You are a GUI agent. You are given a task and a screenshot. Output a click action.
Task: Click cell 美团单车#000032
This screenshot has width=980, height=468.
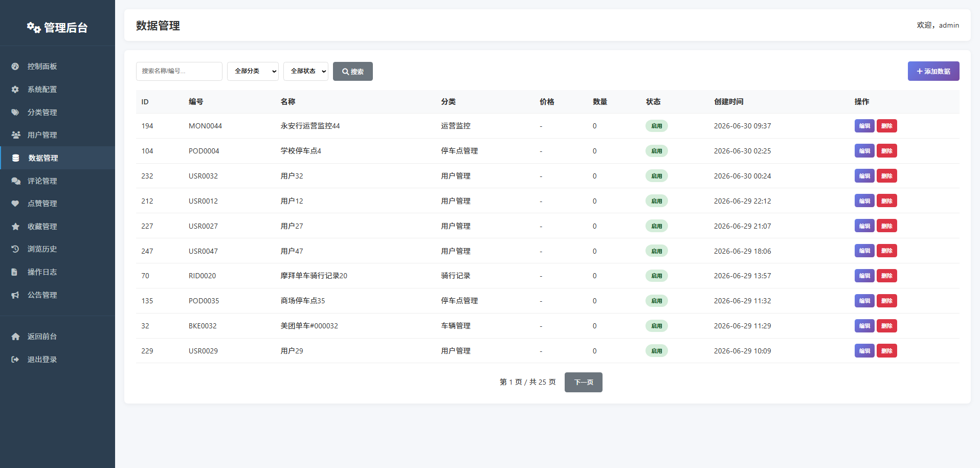tap(309, 326)
